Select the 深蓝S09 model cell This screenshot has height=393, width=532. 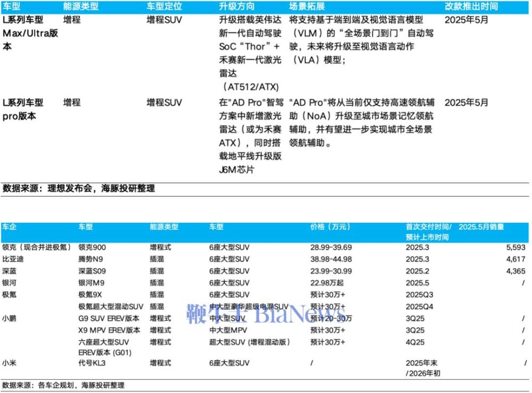92,271
